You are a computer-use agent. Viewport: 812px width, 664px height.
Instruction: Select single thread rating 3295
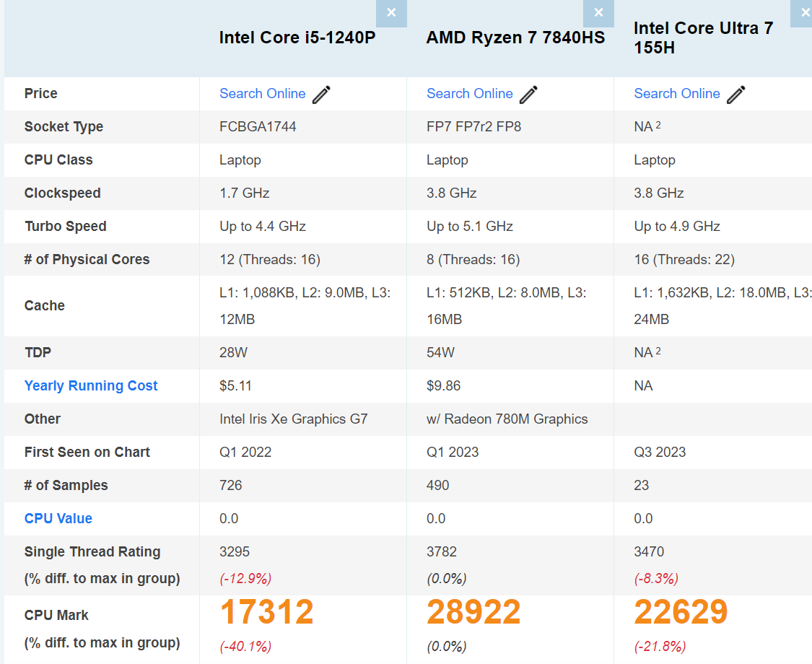coord(235,551)
